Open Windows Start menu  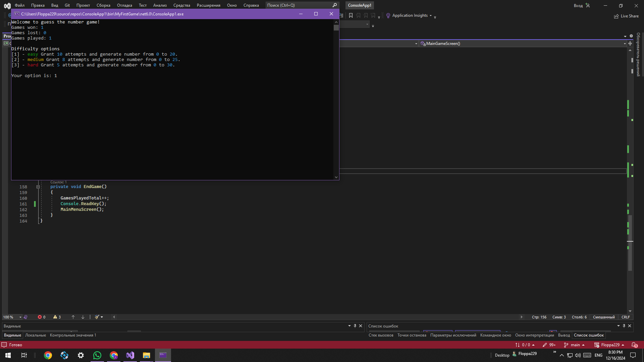click(x=8, y=355)
